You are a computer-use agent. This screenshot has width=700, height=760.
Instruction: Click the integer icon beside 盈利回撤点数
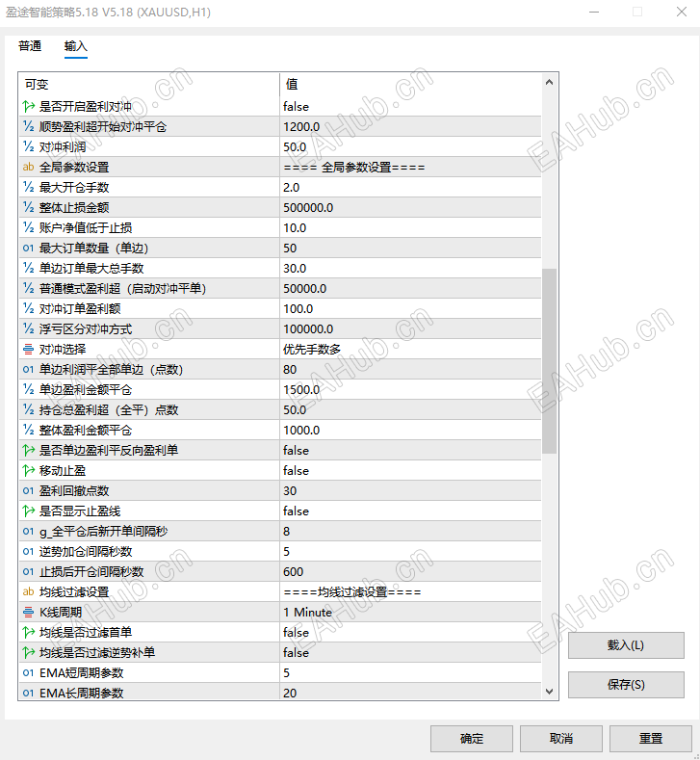pyautogui.click(x=29, y=491)
